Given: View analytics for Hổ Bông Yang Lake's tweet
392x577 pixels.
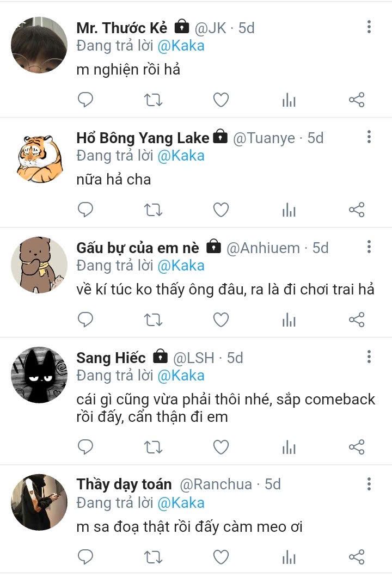Looking at the screenshot, I should [x=289, y=210].
